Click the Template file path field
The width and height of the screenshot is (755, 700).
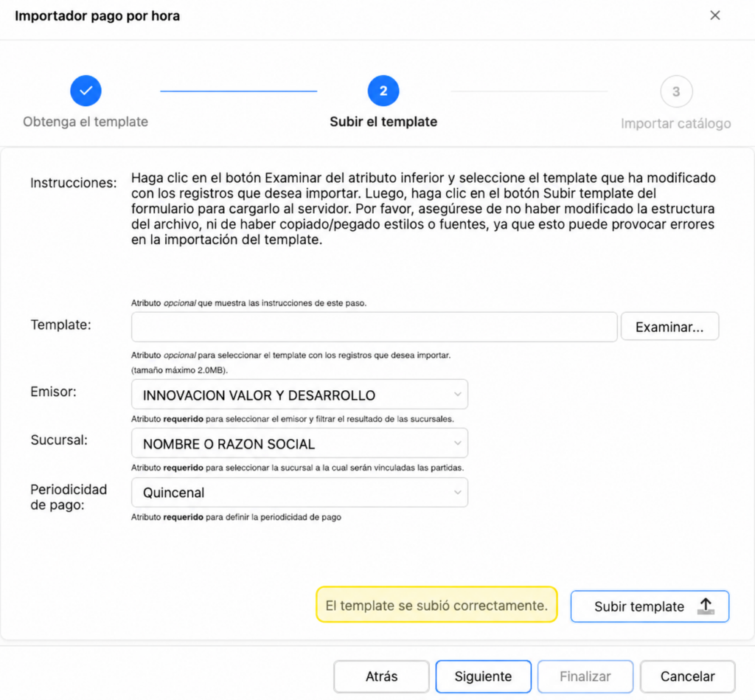374,327
